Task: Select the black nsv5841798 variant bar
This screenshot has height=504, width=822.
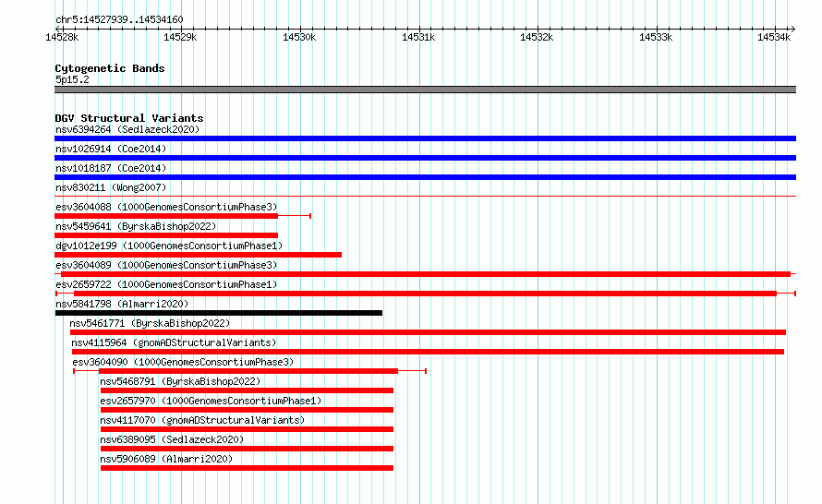Action: [x=219, y=313]
